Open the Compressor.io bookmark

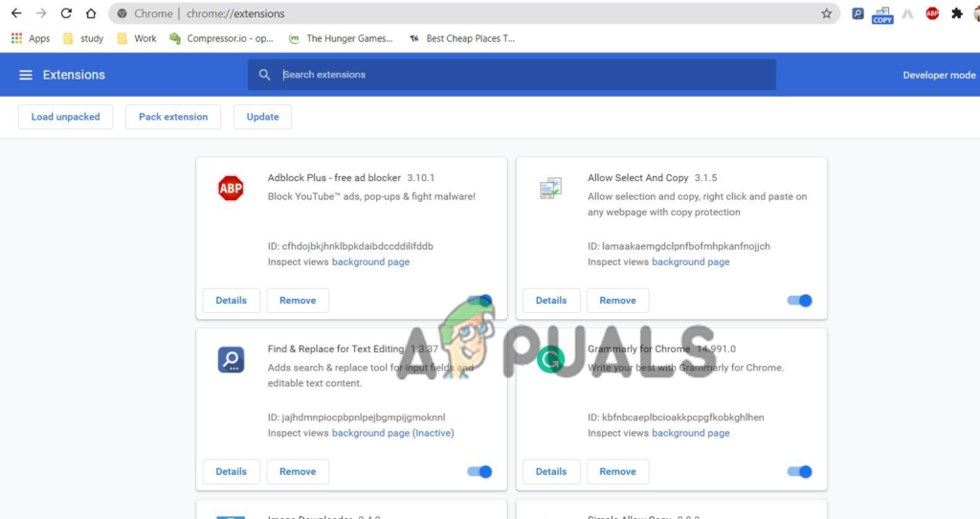pyautogui.click(x=221, y=38)
